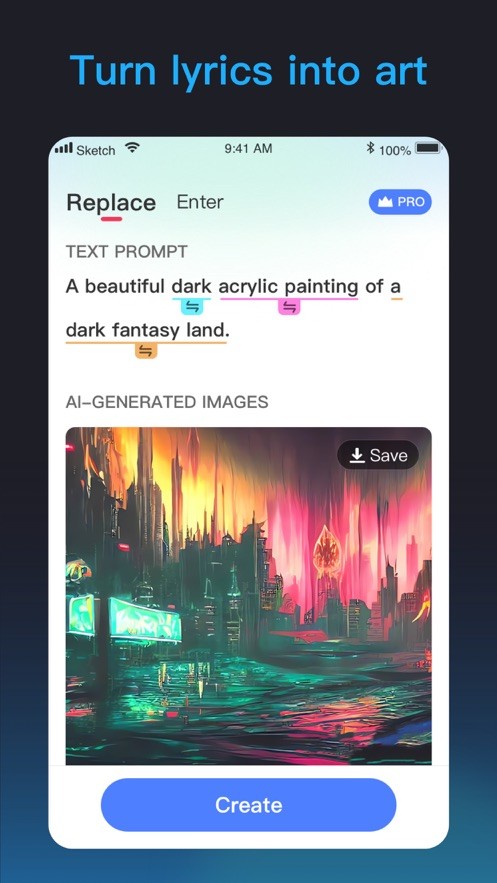
Task: Tap the cyan swap icon under 'dark'
Action: tap(192, 307)
